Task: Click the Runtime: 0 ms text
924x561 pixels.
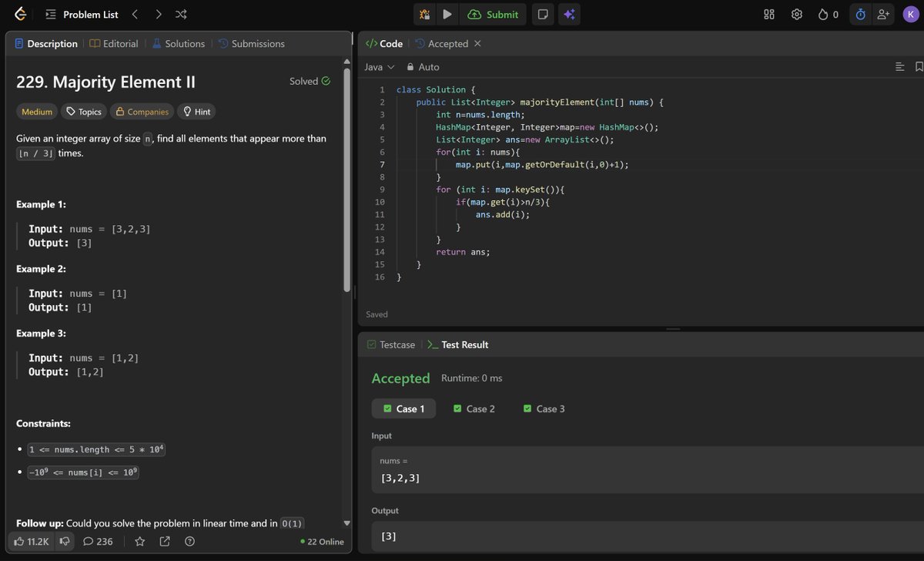Action: point(471,378)
